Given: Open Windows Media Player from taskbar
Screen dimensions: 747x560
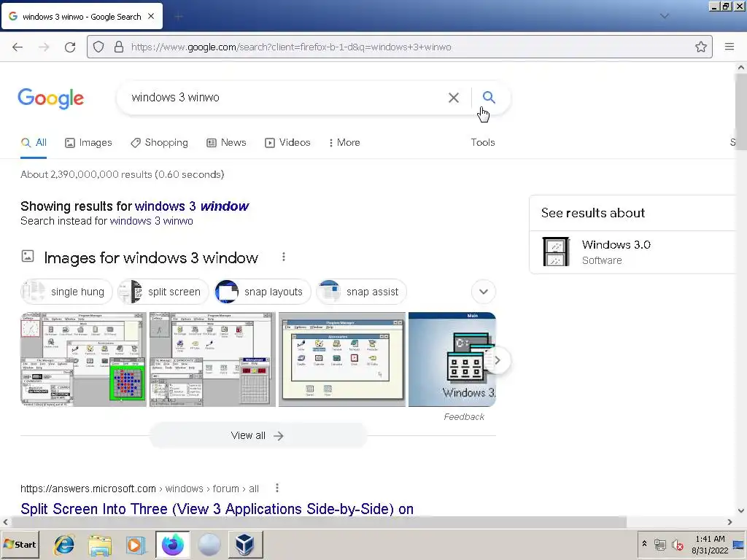Looking at the screenshot, I should 136,545.
